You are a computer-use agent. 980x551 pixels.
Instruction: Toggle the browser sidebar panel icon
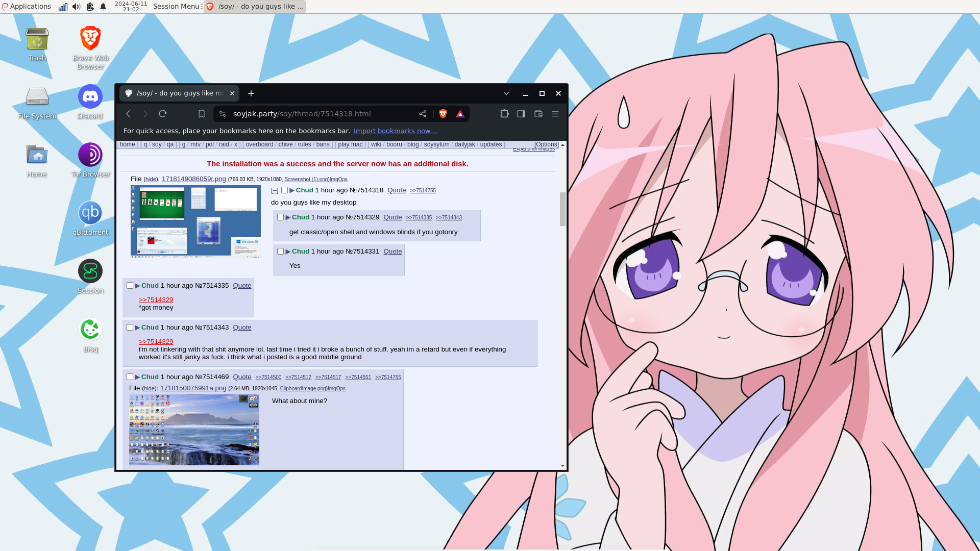[521, 114]
